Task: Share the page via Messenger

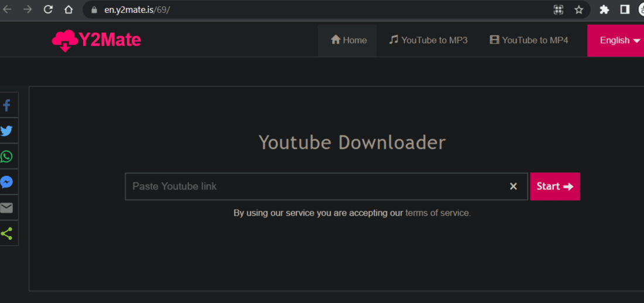Action: 6,182
